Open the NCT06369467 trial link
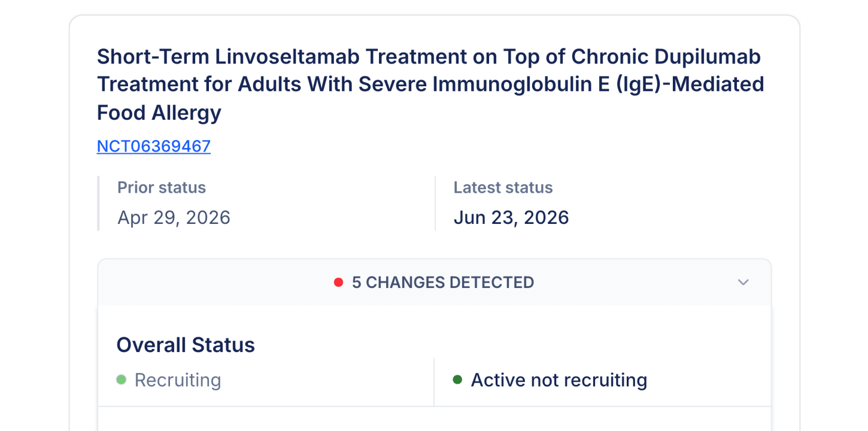Image resolution: width=868 pixels, height=431 pixels. [154, 146]
